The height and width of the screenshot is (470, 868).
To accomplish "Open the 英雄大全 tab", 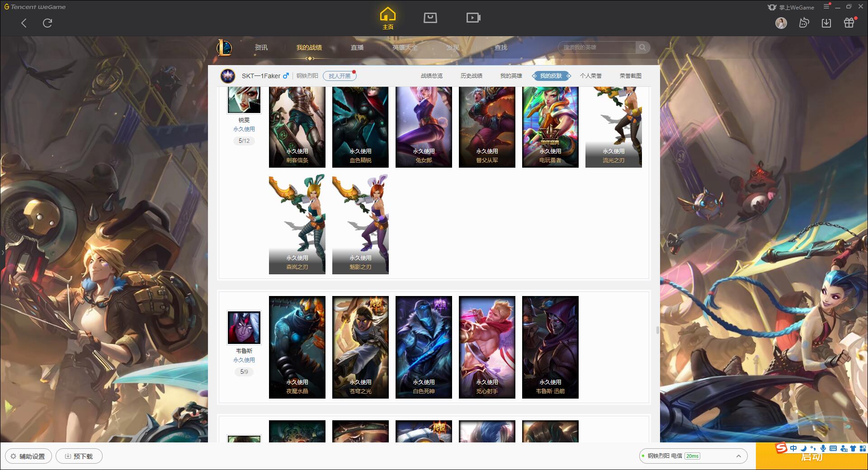I will (405, 47).
